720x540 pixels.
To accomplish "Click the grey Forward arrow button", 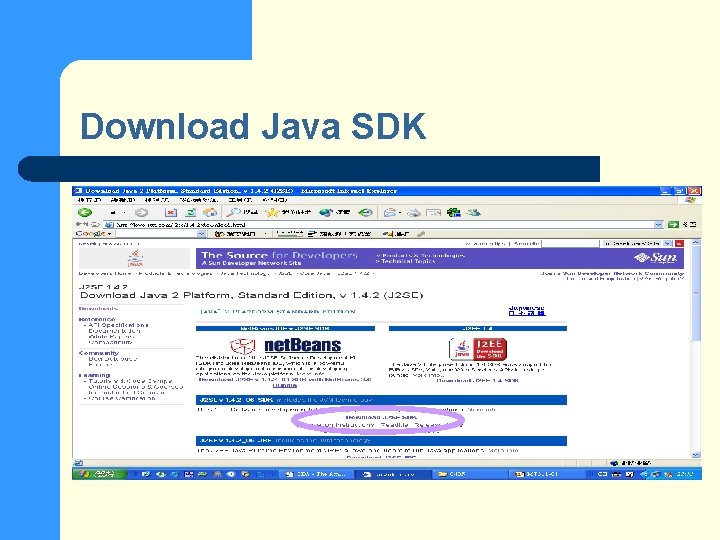I will click(x=141, y=212).
